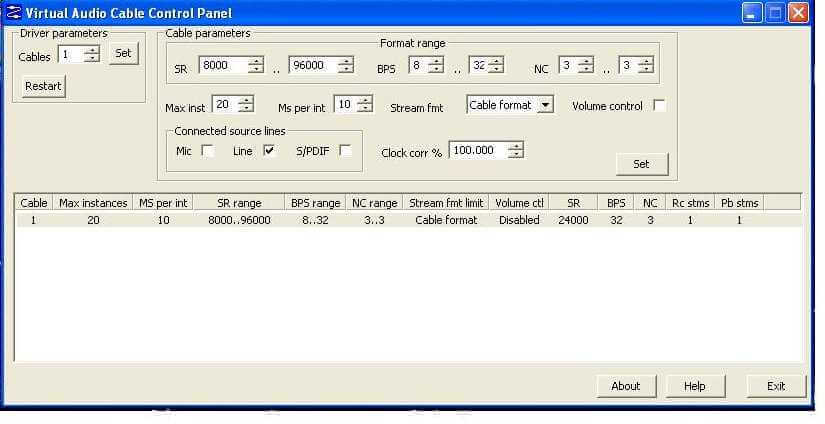825x424 pixels.
Task: Decrease maximum NC with down arrow
Action: click(x=646, y=68)
